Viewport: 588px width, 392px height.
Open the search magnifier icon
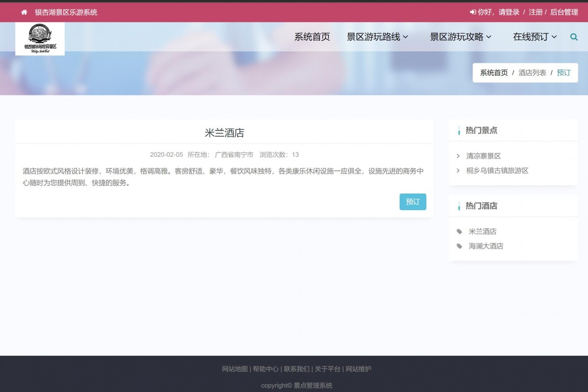tap(573, 36)
